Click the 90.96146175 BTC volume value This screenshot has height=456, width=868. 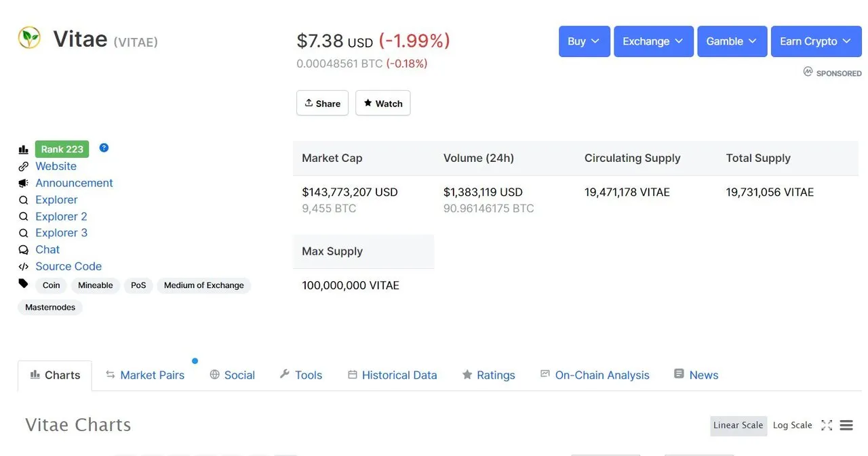pos(489,209)
